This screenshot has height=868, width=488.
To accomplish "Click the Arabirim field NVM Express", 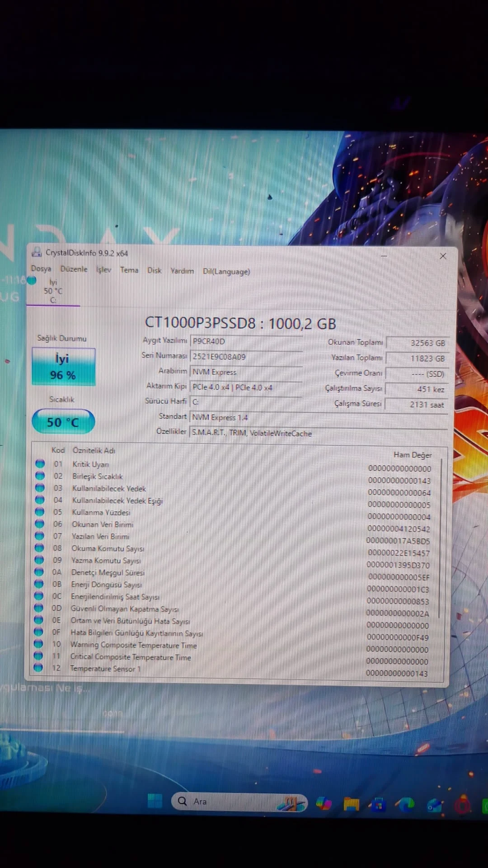I will coord(246,372).
